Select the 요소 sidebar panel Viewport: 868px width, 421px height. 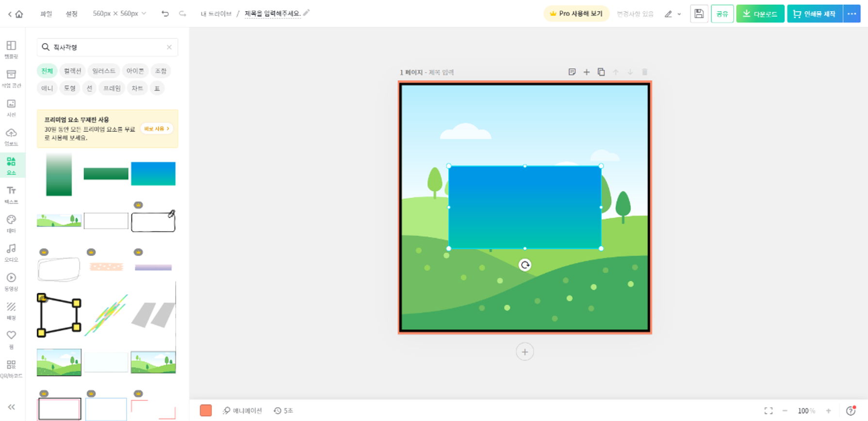(11, 166)
